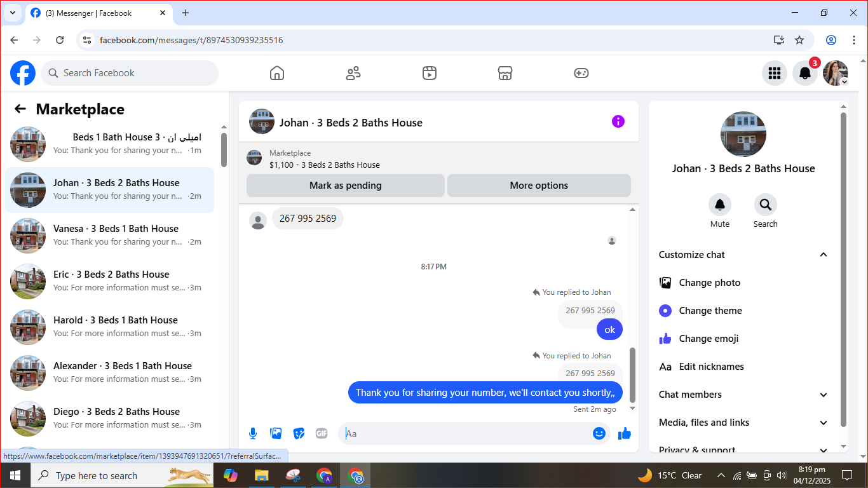Screen dimensions: 868x488
Task: Choose a sticker from the sticker icon
Action: tap(299, 433)
